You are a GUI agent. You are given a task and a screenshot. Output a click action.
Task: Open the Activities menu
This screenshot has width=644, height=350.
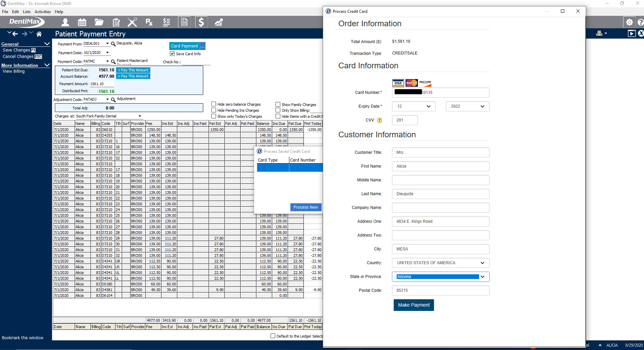[42, 11]
